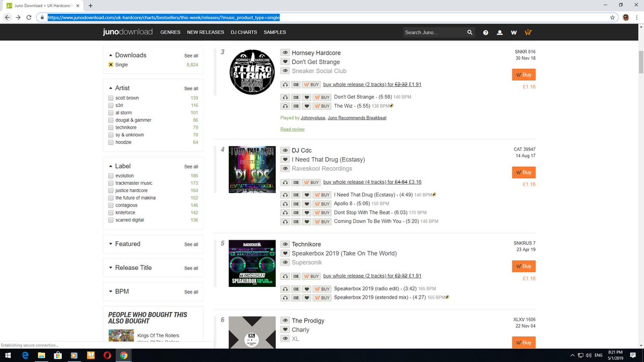This screenshot has height=362, width=644.
Task: Expand the Featured filter section
Action: coord(124,244)
